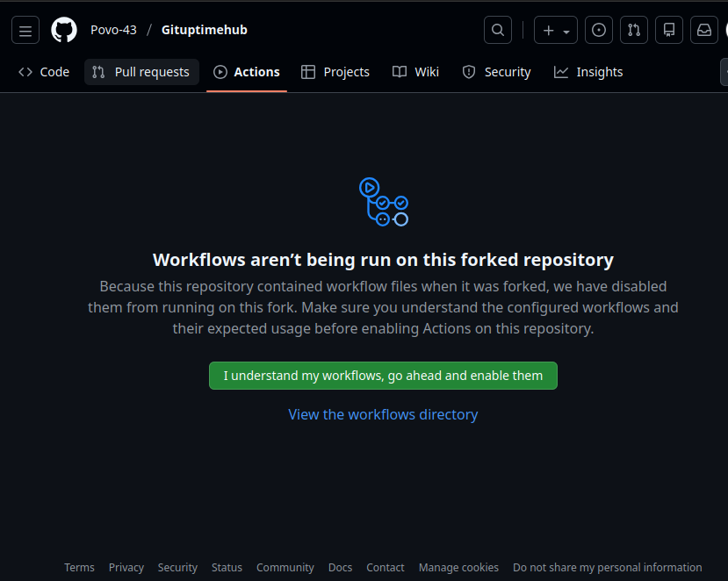The height and width of the screenshot is (581, 728).
Task: Open the Insights tab
Action: (588, 72)
